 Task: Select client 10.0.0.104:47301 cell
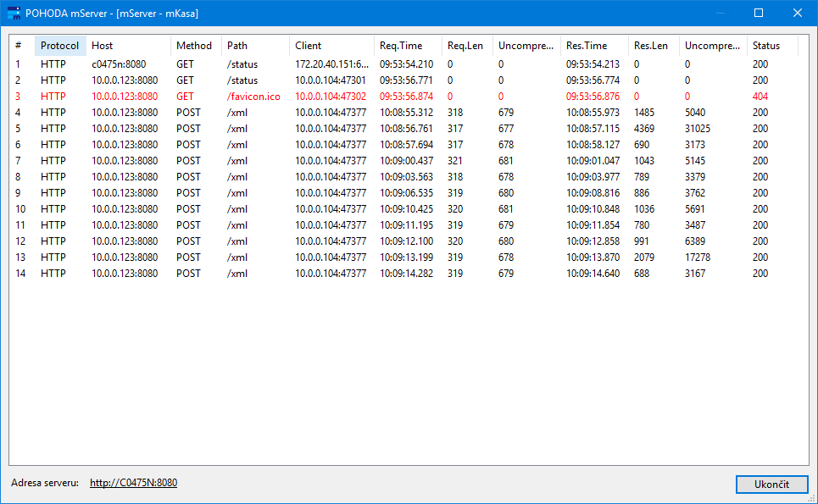click(331, 80)
